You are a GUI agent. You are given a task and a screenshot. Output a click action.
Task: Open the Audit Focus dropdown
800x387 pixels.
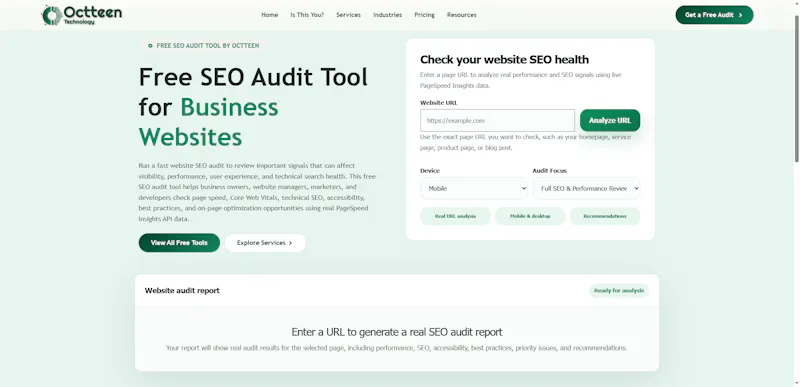[x=587, y=188]
